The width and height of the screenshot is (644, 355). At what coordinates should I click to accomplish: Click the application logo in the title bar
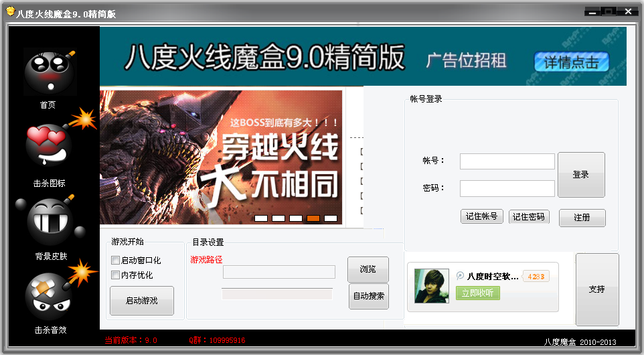pyautogui.click(x=10, y=11)
